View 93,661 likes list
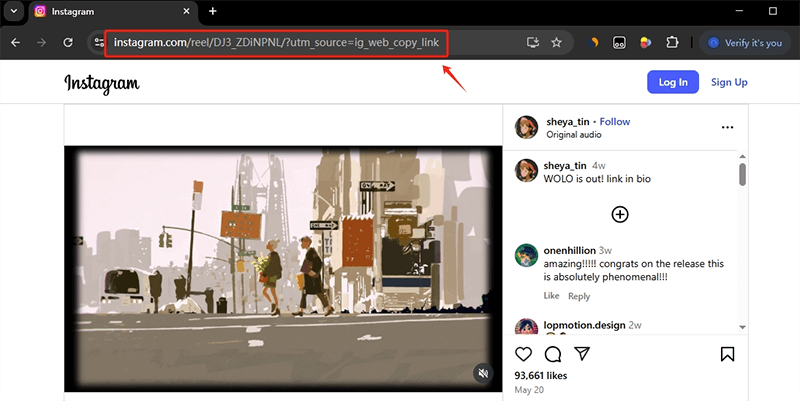 [541, 375]
